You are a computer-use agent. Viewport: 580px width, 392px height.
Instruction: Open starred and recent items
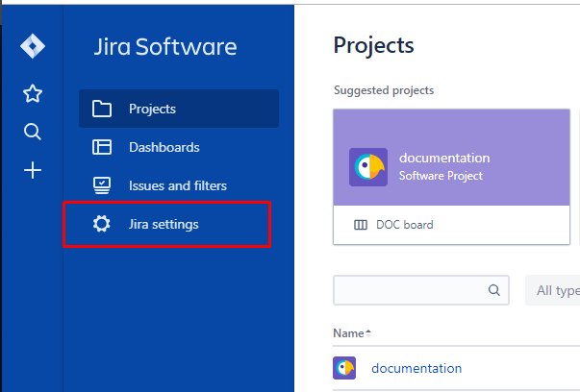pos(33,93)
